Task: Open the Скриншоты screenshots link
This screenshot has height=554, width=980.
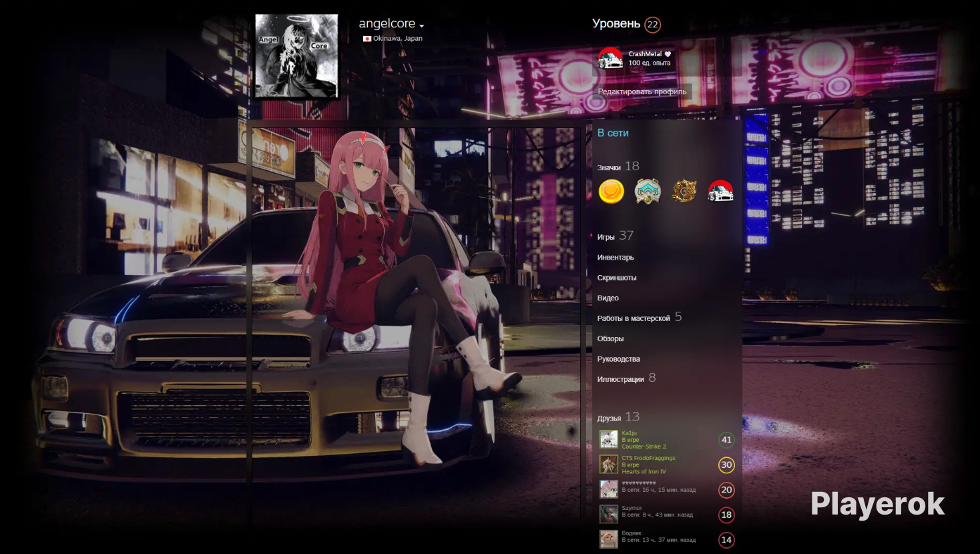Action: [617, 278]
